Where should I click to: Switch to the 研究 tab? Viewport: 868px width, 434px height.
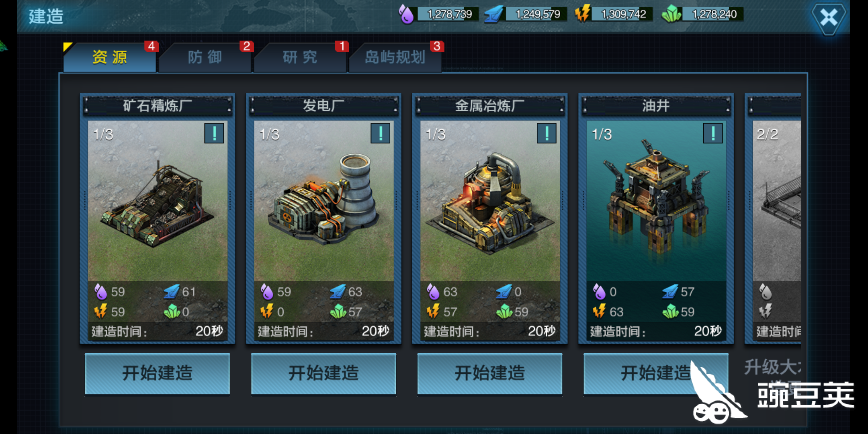click(300, 57)
